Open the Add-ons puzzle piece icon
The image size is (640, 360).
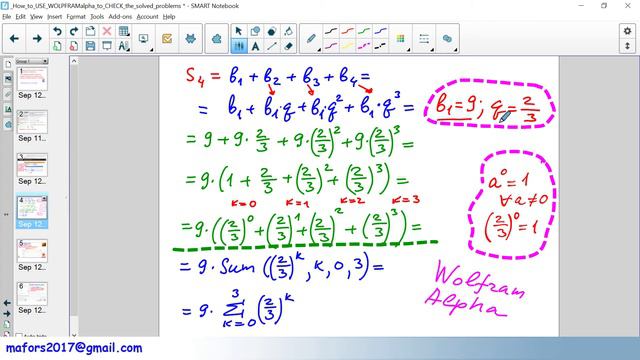216,39
